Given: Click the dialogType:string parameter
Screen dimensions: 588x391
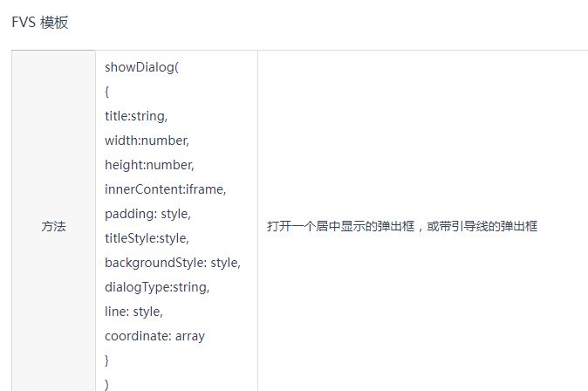Looking at the screenshot, I should (x=157, y=286).
